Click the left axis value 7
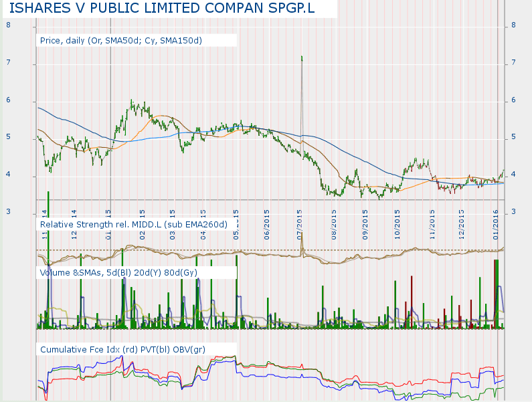 coord(8,62)
